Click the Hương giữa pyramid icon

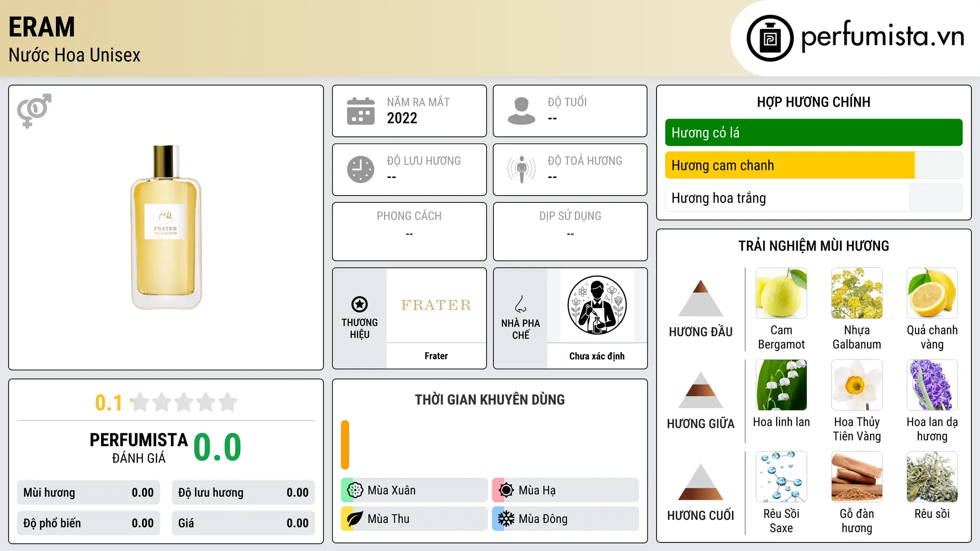click(x=701, y=390)
